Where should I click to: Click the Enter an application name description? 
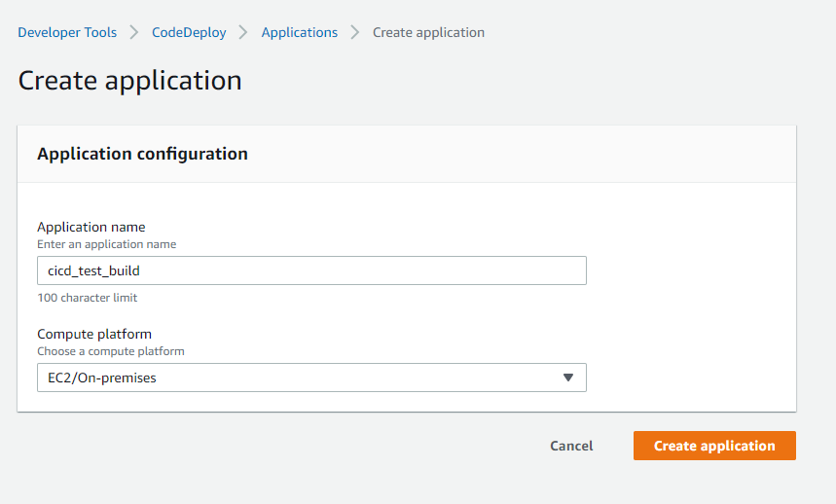tap(107, 244)
